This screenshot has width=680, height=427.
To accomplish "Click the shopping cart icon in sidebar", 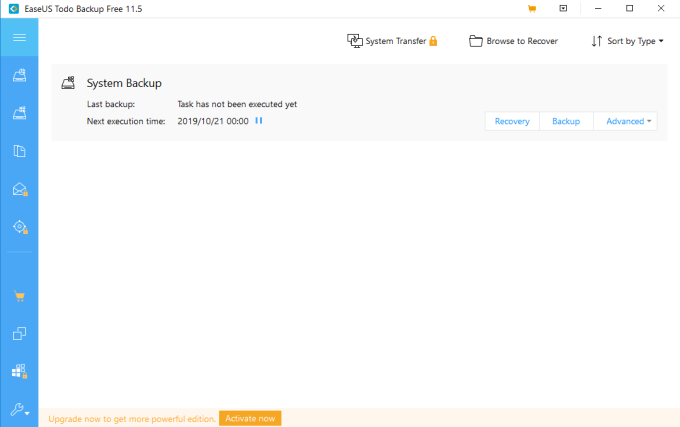I will click(x=19, y=296).
